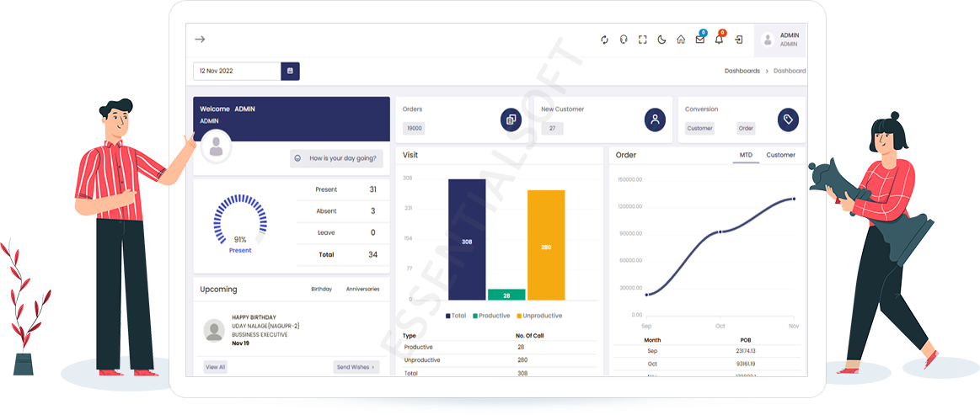Viewport: 980px width, 415px height.
Task: Click the Conversion tag icon
Action: 788,120
